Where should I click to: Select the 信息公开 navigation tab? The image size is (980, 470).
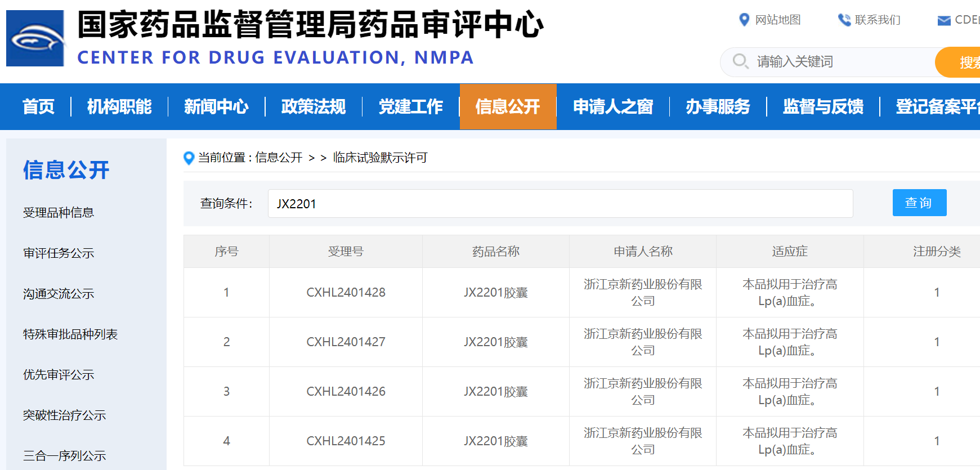coord(508,106)
